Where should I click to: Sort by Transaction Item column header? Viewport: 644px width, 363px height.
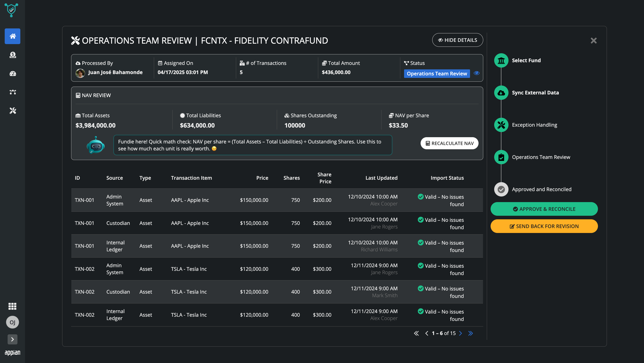pyautogui.click(x=191, y=178)
